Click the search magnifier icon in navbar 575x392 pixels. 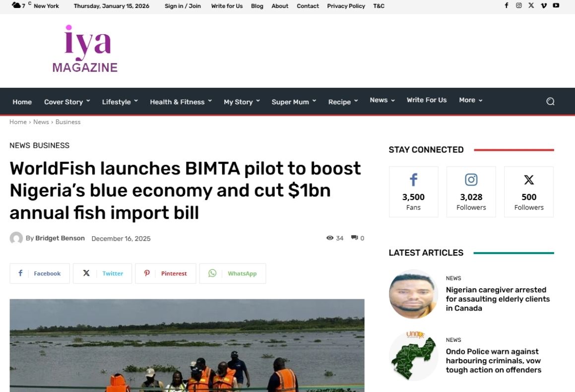pyautogui.click(x=550, y=101)
